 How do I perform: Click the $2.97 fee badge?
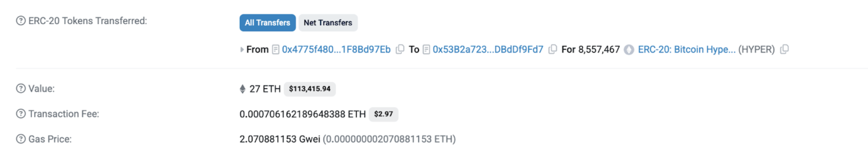click(x=383, y=114)
